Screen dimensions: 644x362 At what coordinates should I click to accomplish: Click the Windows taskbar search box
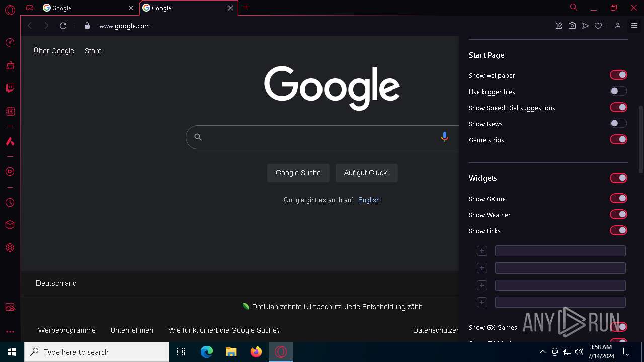click(x=97, y=352)
